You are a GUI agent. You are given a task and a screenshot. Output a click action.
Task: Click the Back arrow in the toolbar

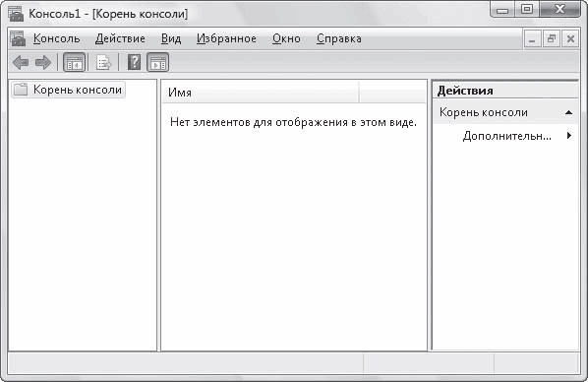tap(21, 62)
